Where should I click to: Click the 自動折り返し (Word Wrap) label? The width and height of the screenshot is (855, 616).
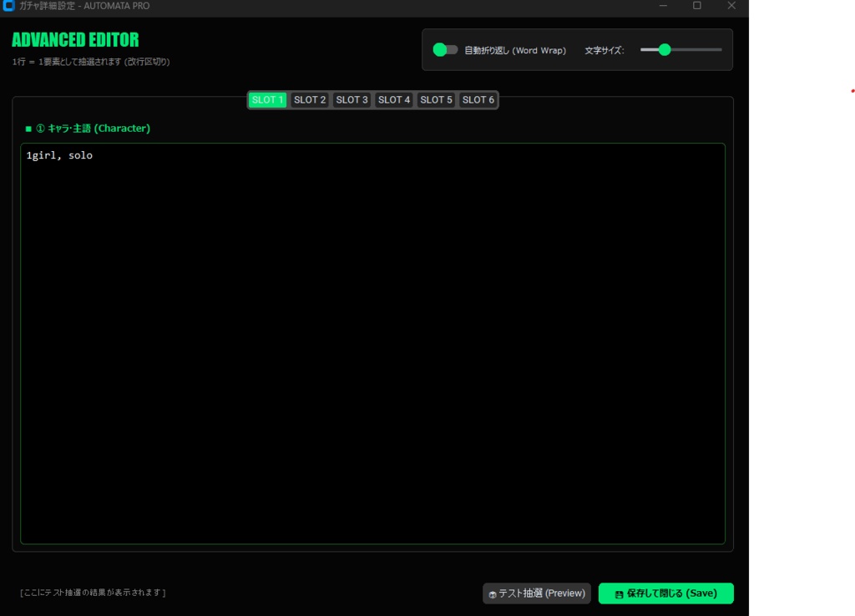click(x=515, y=50)
